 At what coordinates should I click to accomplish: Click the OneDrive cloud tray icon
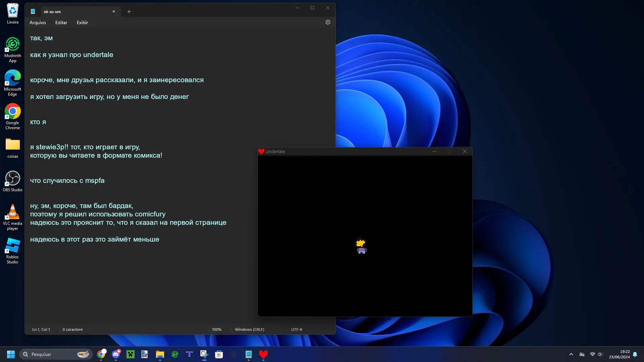pos(582,354)
